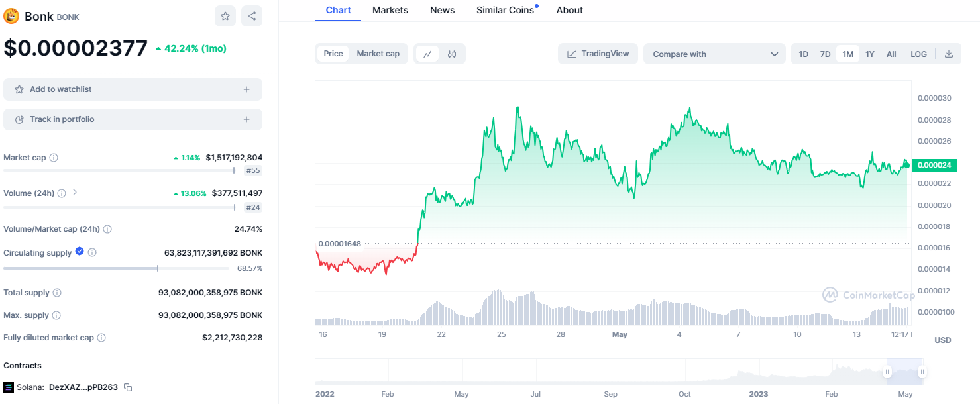Click the share icon next to Bonk

tap(252, 17)
